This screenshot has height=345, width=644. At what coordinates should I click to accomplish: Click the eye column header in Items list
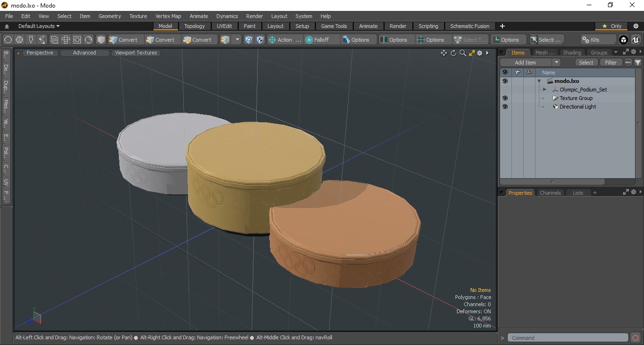pos(505,73)
